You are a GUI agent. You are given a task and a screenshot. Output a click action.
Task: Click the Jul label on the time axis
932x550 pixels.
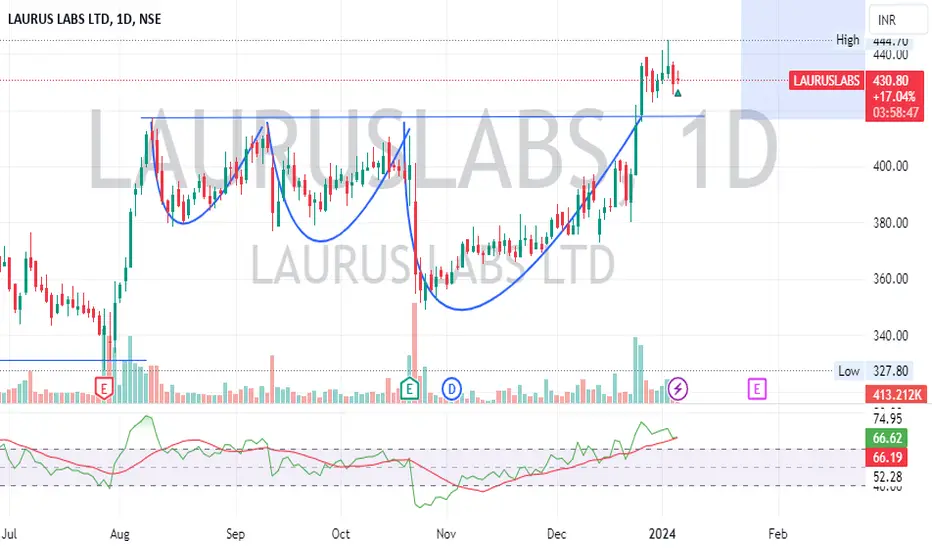9,534
